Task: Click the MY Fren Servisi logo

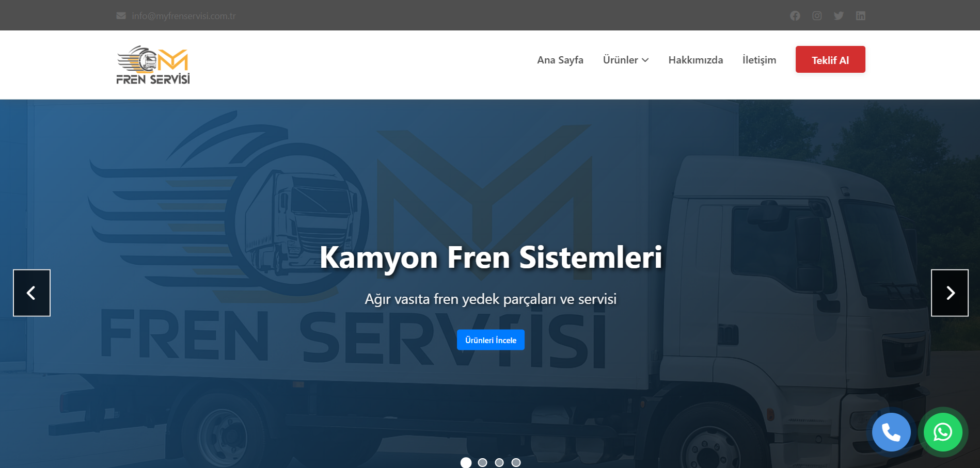Action: 153,64
